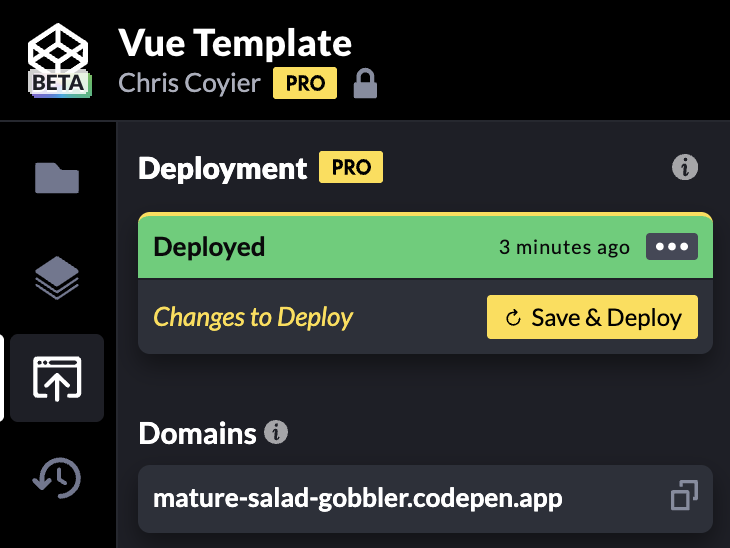
Task: Open Chris Coyier's profile link
Action: click(x=190, y=83)
